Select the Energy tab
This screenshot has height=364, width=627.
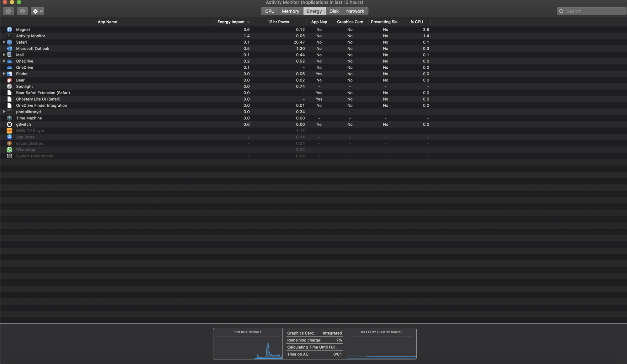[314, 11]
